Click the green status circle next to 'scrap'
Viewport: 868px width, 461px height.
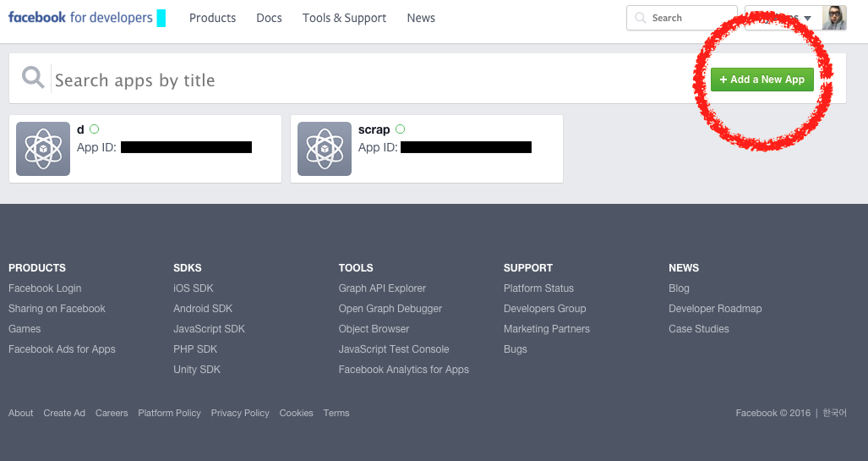click(x=401, y=129)
